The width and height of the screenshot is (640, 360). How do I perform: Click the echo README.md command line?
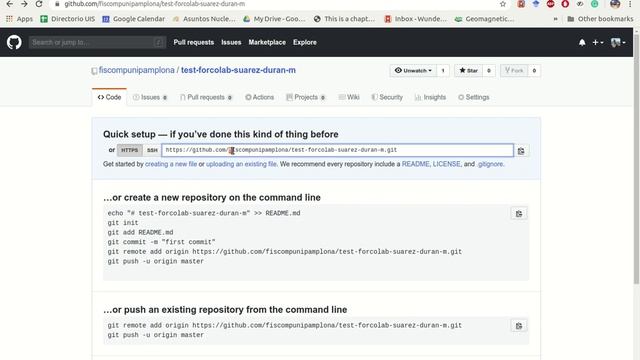[x=204, y=213]
